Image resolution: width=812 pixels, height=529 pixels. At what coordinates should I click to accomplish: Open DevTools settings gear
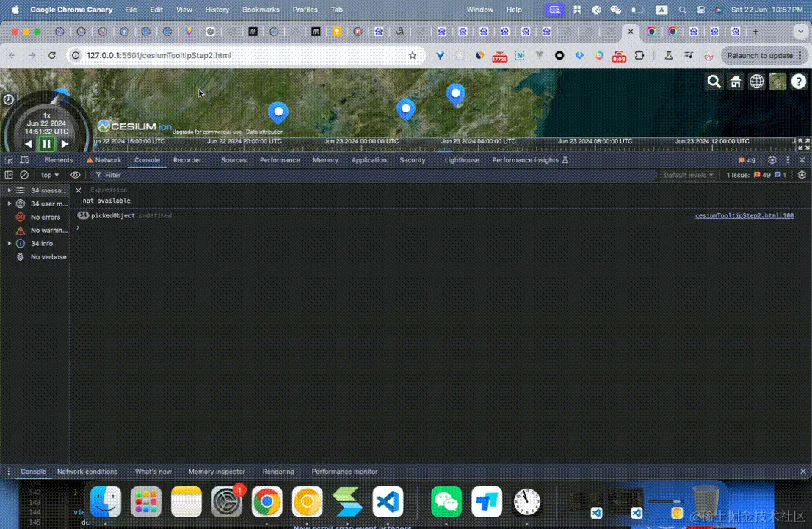pyautogui.click(x=772, y=160)
